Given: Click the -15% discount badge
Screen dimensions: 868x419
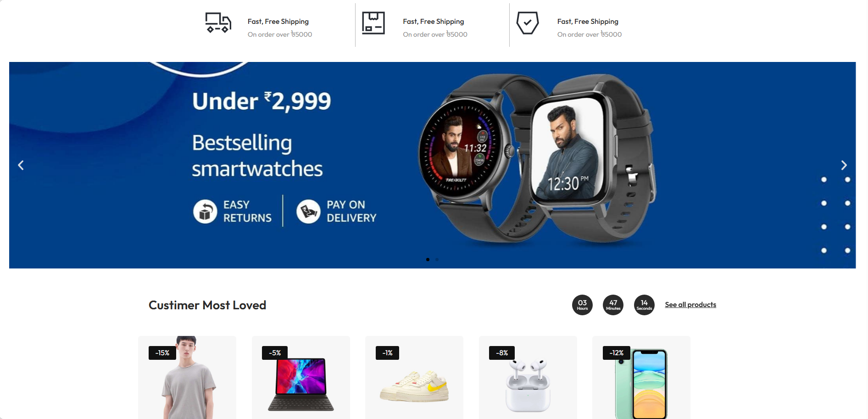Looking at the screenshot, I should coord(162,353).
